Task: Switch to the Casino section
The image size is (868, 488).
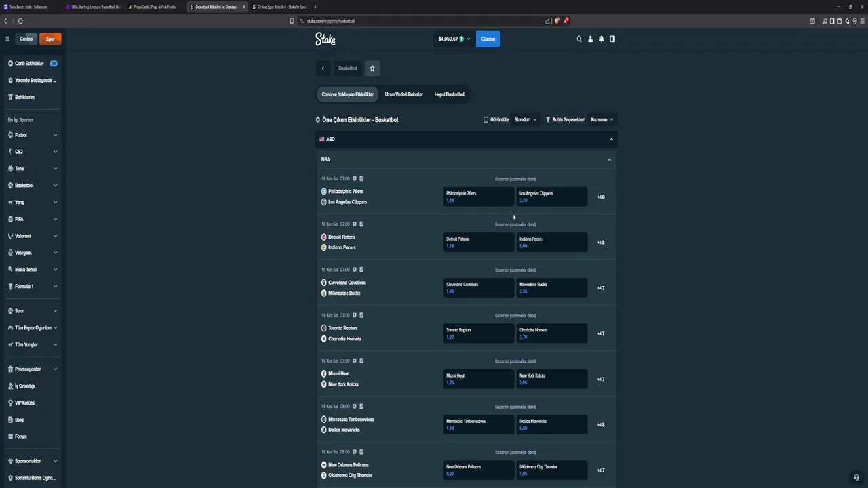Action: [26, 39]
